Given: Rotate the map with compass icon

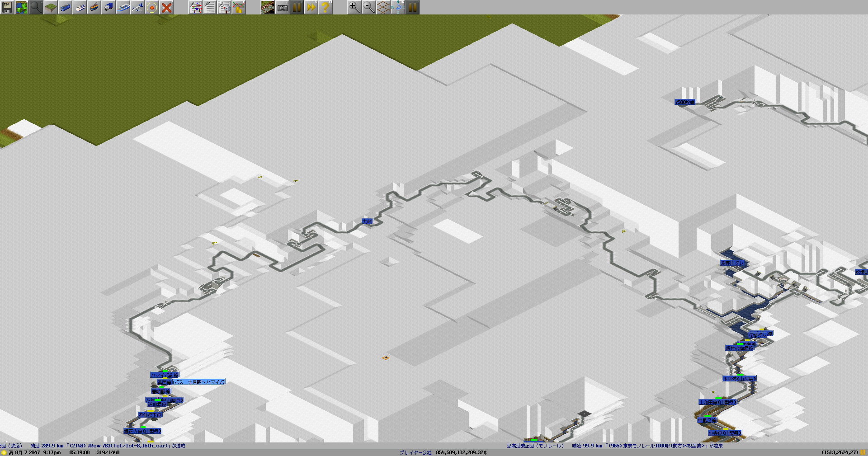Looking at the screenshot, I should [x=397, y=7].
